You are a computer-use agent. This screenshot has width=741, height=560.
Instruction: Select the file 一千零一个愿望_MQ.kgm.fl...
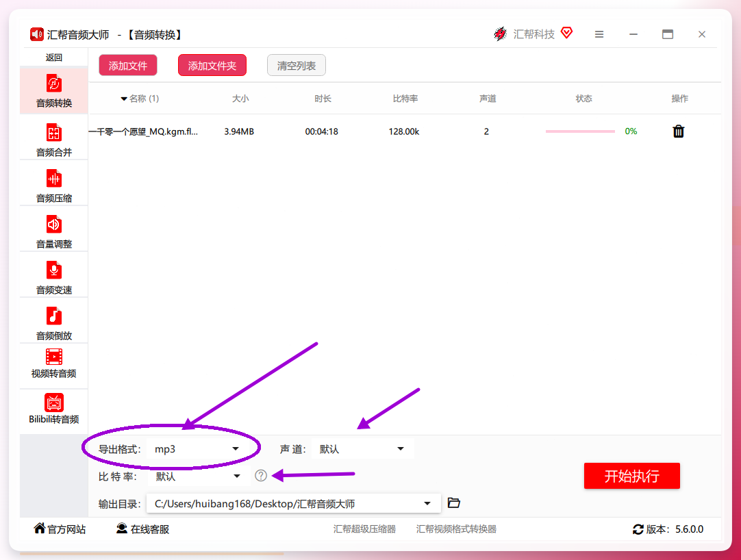click(143, 131)
